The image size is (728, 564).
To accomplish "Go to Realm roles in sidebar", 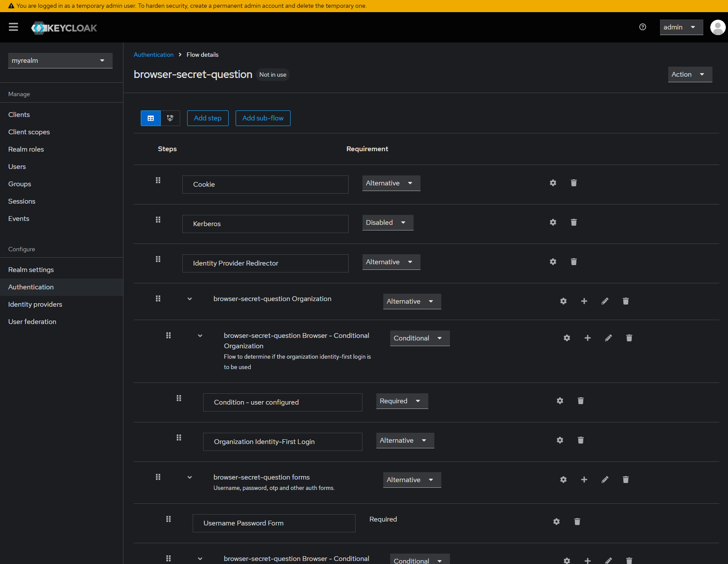I will [61, 149].
